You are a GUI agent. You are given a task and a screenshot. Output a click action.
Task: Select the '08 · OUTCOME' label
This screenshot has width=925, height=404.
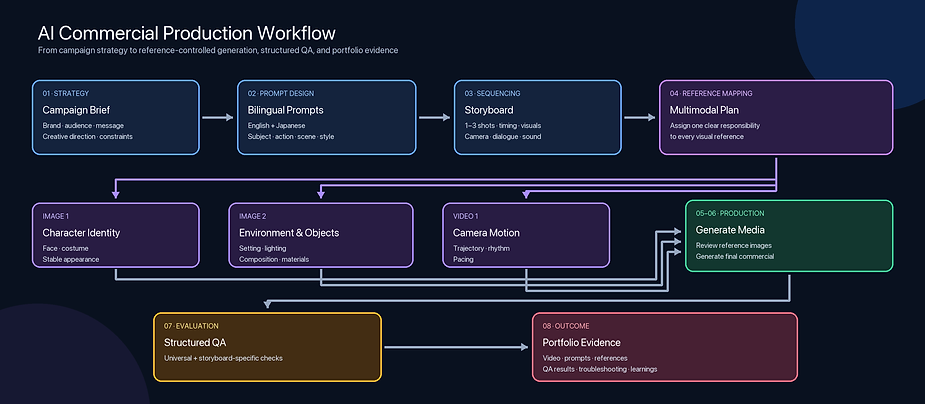(x=566, y=326)
